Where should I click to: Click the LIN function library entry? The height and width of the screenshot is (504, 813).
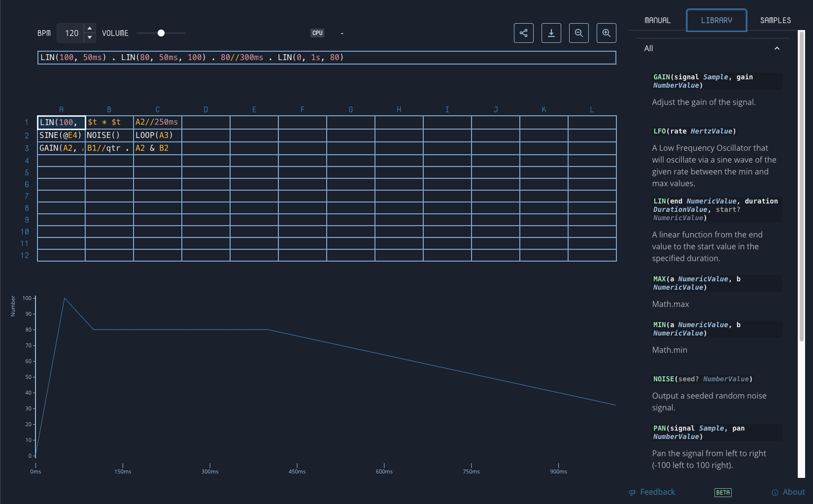pos(716,209)
